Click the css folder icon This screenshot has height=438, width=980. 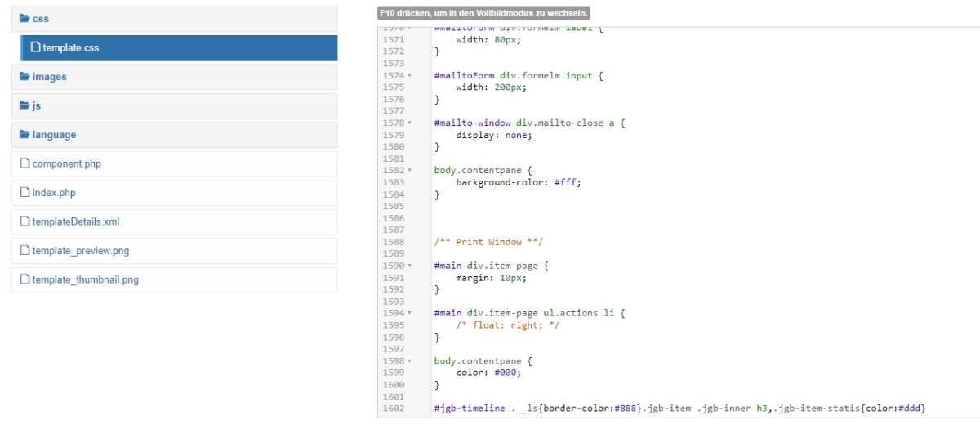click(25, 19)
